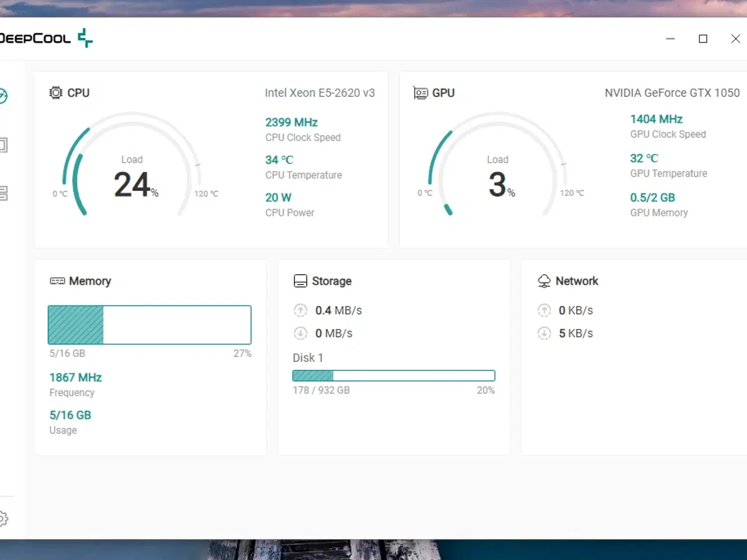Click the 0.4 MB/s storage rate
Viewport: 747px width, 560px height.
click(338, 310)
